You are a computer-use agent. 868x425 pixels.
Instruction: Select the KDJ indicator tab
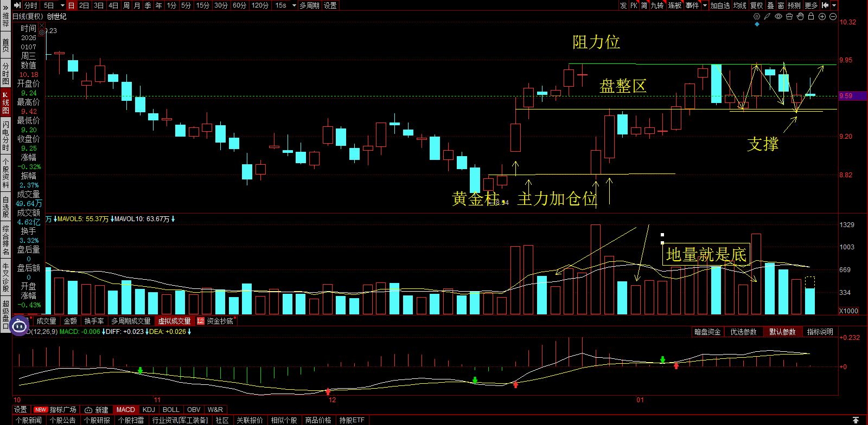coord(149,410)
